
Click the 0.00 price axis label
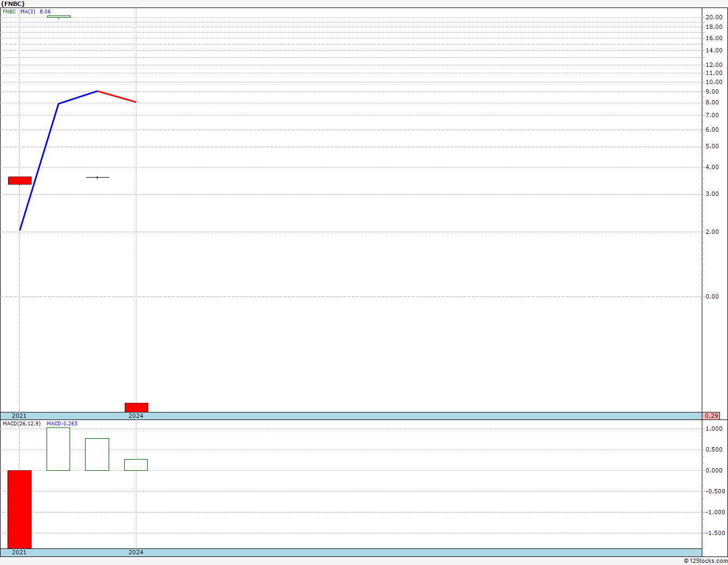tap(712, 296)
